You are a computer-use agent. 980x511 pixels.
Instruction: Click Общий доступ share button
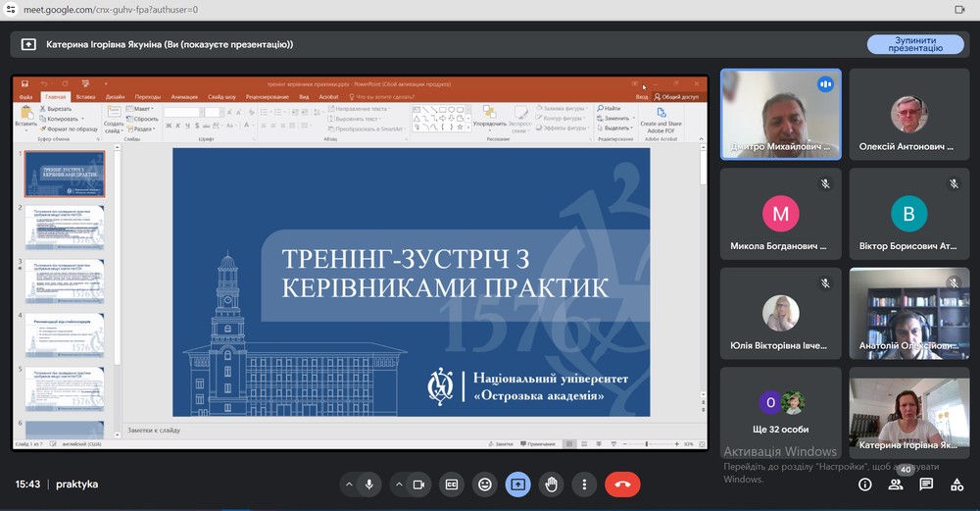click(x=676, y=97)
